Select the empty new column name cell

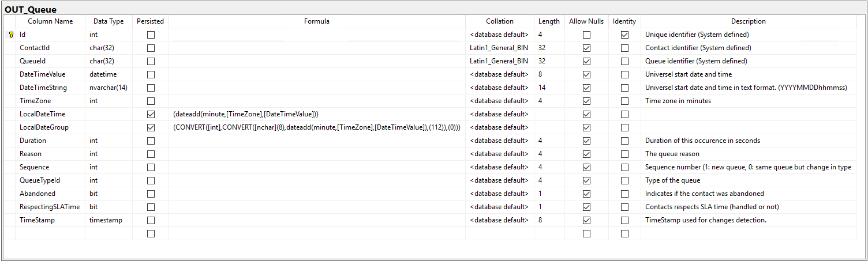pos(50,233)
